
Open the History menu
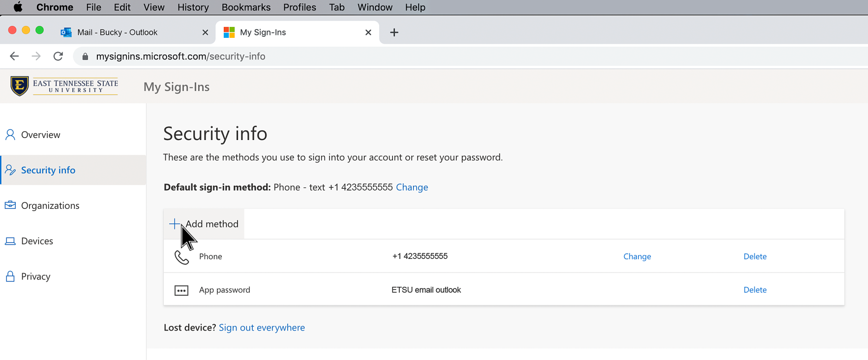(x=193, y=7)
